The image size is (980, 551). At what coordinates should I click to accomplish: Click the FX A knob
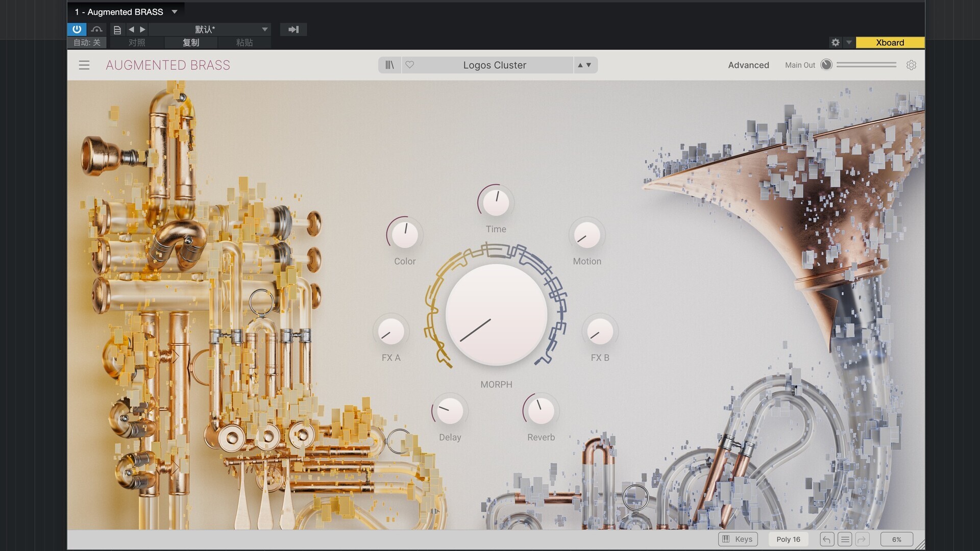coord(391,332)
